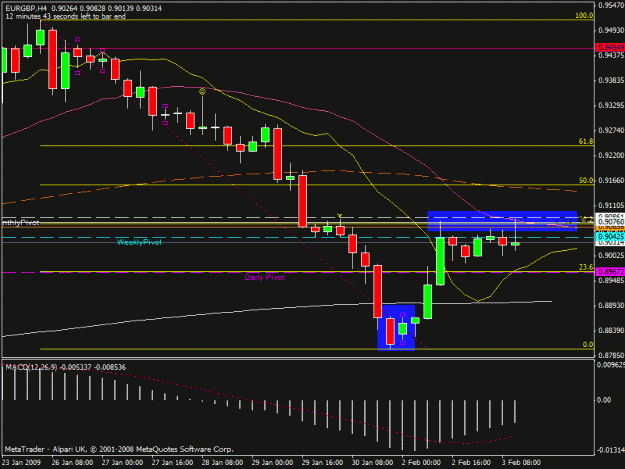Viewport: 625px width, 469px height.
Task: Select the 50.0 Fibonacci level label
Action: pos(586,181)
